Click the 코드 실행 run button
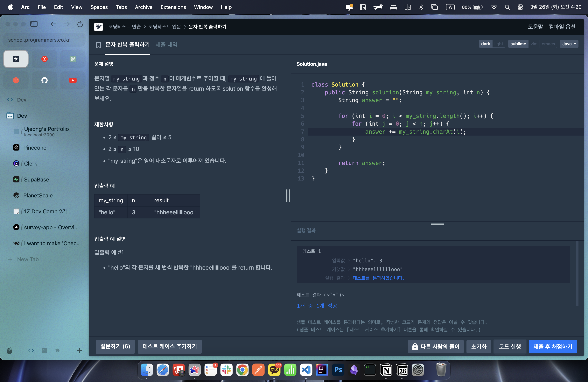 (x=509, y=346)
